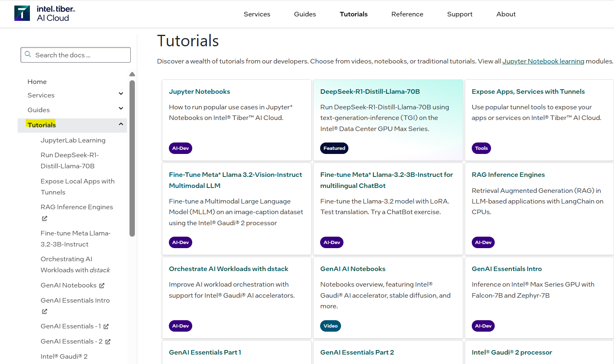614x364 pixels.
Task: Open the Jupyter Notebook learning link
Action: click(x=544, y=61)
